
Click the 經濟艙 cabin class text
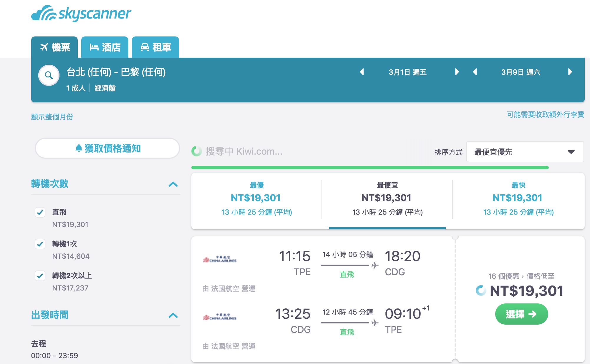[x=105, y=88]
